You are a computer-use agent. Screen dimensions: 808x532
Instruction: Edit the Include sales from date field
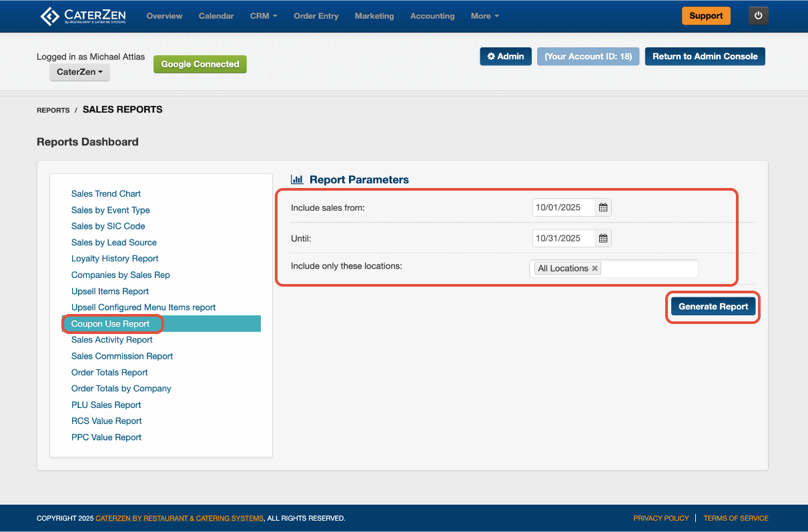coord(564,207)
